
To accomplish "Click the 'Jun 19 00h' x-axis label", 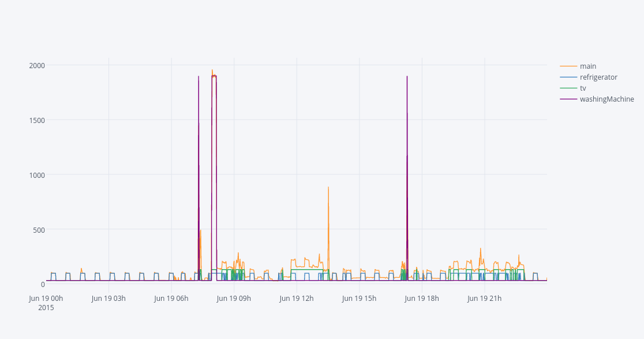I will coord(46,299).
